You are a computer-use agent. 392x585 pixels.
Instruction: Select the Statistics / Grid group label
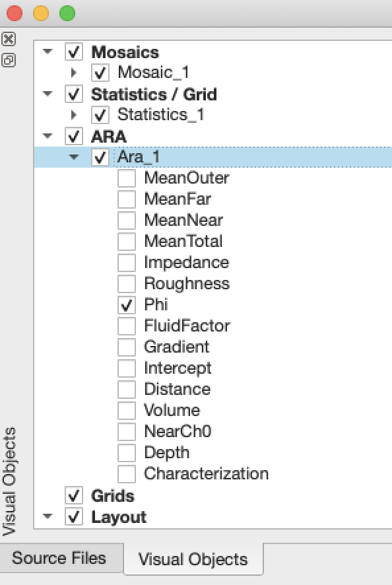pos(154,94)
